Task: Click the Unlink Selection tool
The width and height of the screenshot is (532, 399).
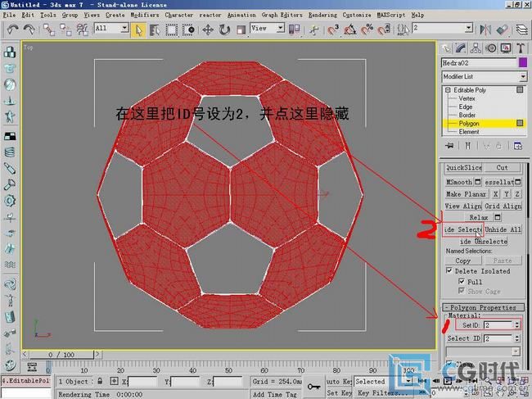Action: [65, 29]
